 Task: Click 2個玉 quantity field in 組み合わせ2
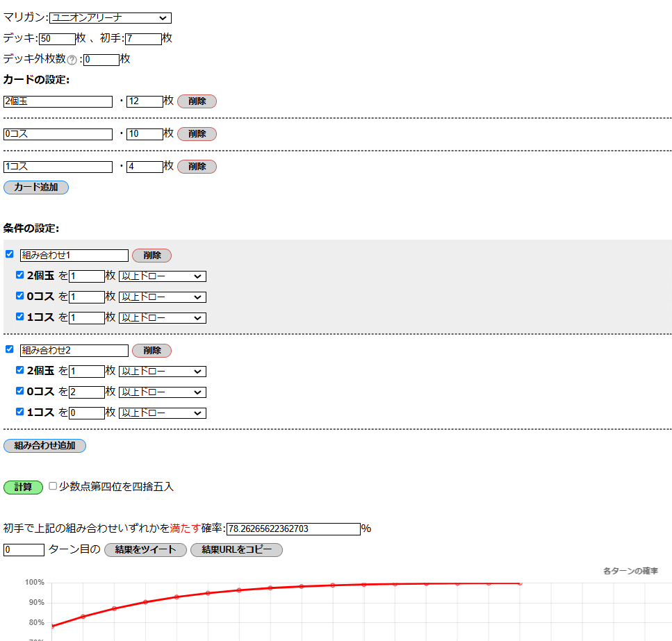coord(87,372)
